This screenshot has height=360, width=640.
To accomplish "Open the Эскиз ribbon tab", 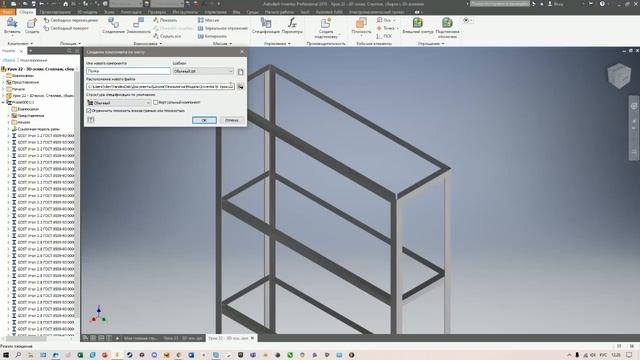I will pyautogui.click(x=109, y=12).
